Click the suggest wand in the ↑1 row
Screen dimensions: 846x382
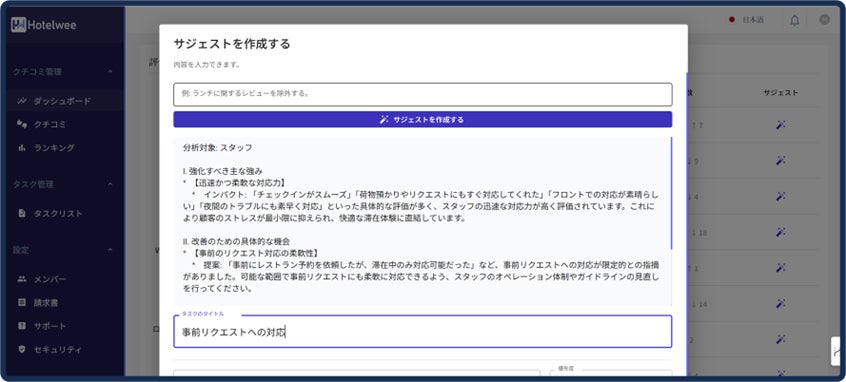click(x=780, y=268)
